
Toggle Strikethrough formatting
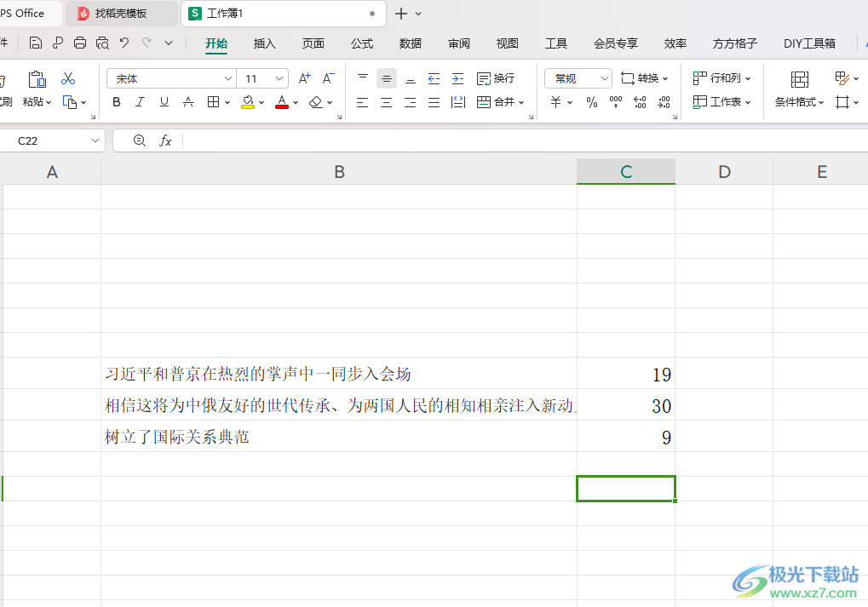(x=188, y=102)
